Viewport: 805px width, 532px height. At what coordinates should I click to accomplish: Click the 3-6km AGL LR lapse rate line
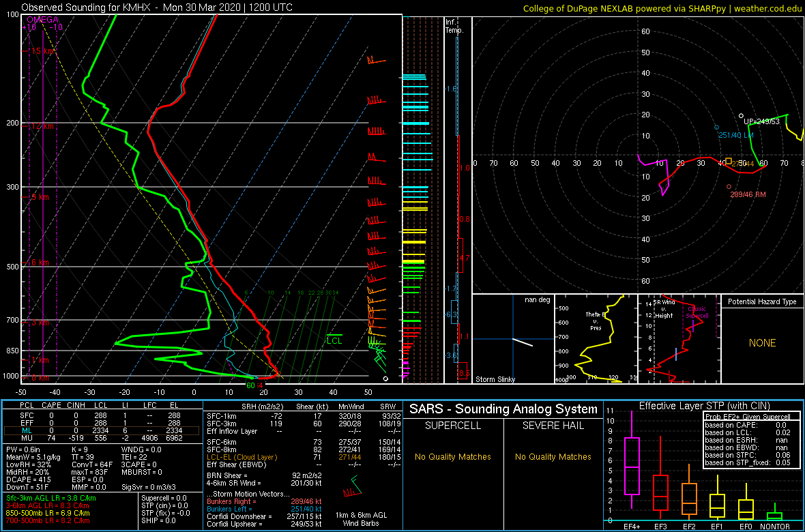[49, 506]
